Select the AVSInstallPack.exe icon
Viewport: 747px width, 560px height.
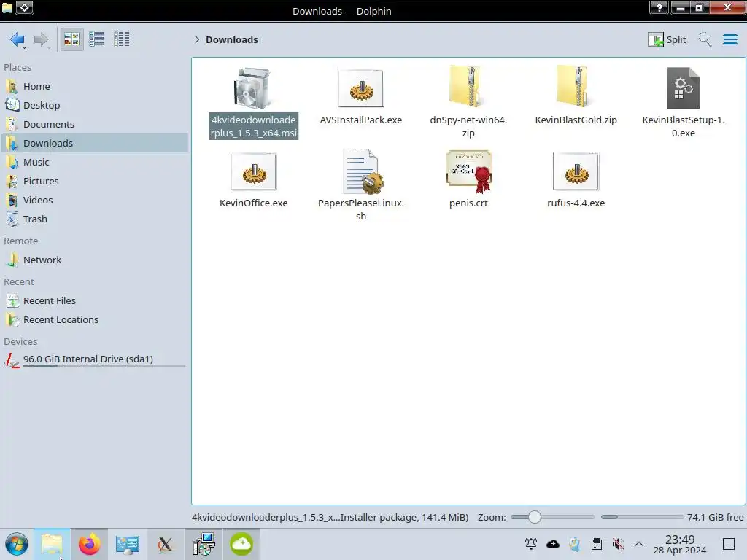(x=360, y=88)
